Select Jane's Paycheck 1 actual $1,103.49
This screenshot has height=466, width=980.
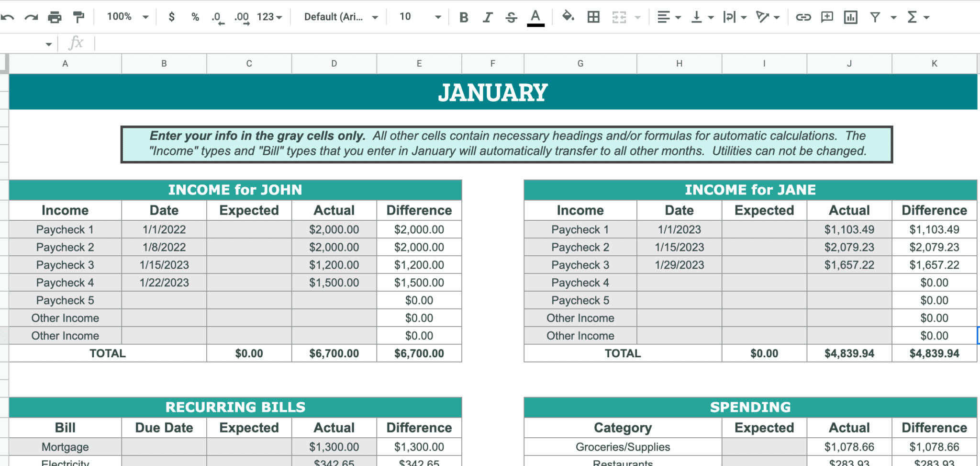point(849,229)
